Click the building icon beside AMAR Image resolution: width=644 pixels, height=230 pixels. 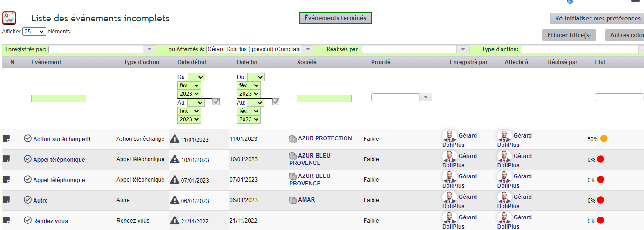point(293,200)
